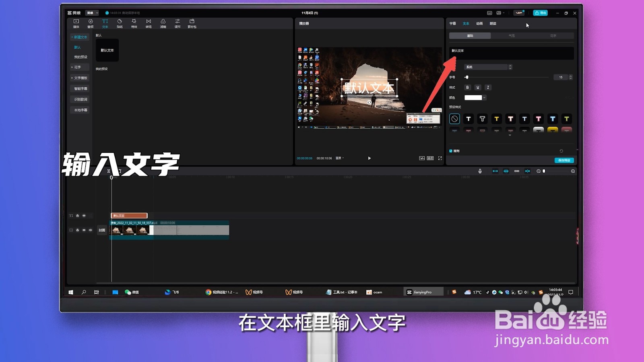Open the 滤镜 (Filters) panel
644x362 pixels.
(x=163, y=23)
